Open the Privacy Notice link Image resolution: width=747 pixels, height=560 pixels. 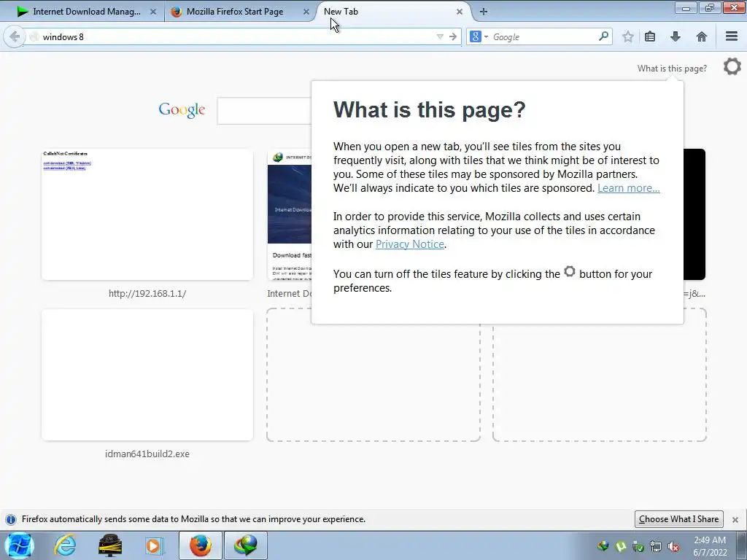(x=410, y=244)
